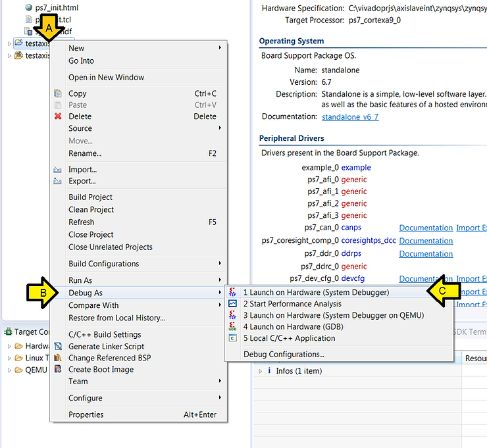Open the Configure submenu

[138, 398]
